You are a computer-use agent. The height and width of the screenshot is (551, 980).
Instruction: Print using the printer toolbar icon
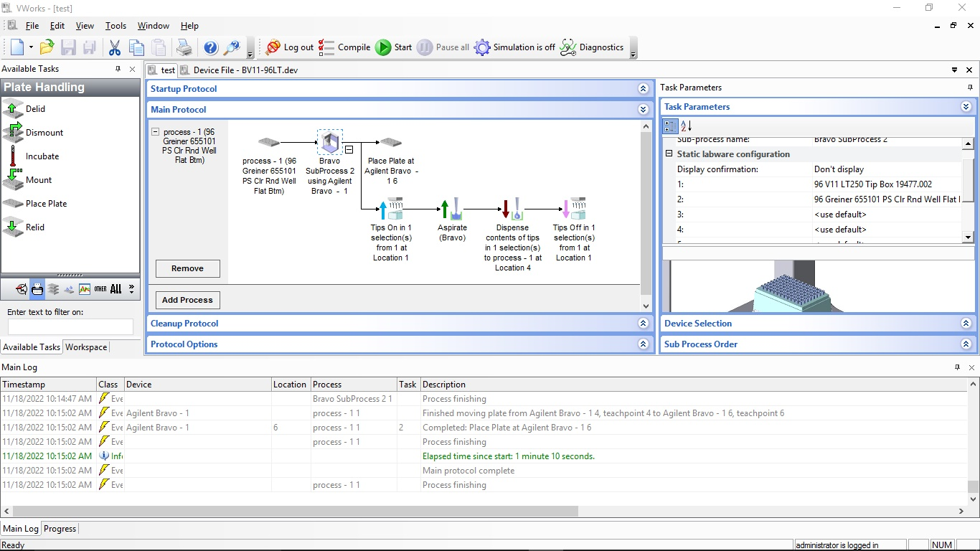184,47
